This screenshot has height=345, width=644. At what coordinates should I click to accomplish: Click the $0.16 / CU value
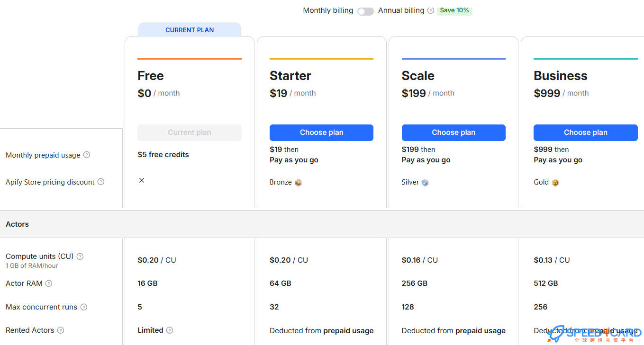(420, 260)
